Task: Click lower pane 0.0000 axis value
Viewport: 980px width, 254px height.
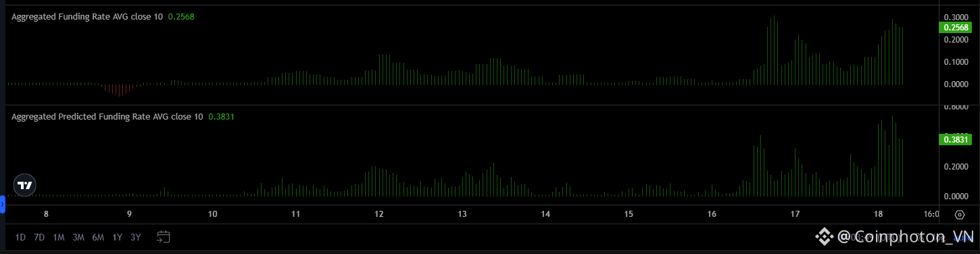Action: 956,197
